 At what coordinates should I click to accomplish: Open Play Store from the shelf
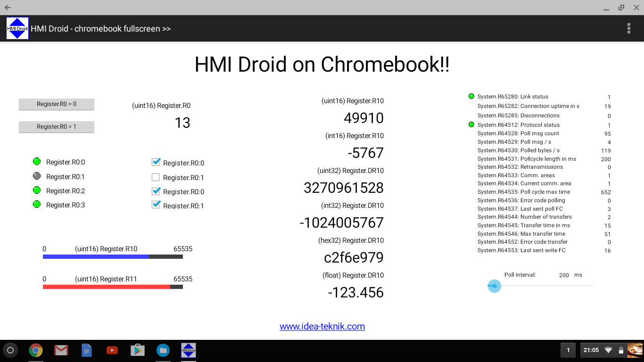point(138,350)
